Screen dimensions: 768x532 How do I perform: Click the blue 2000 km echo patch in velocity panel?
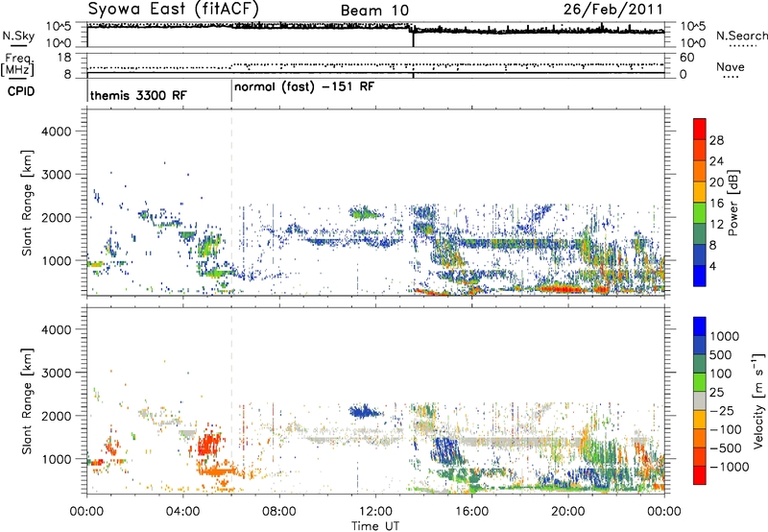[366, 411]
